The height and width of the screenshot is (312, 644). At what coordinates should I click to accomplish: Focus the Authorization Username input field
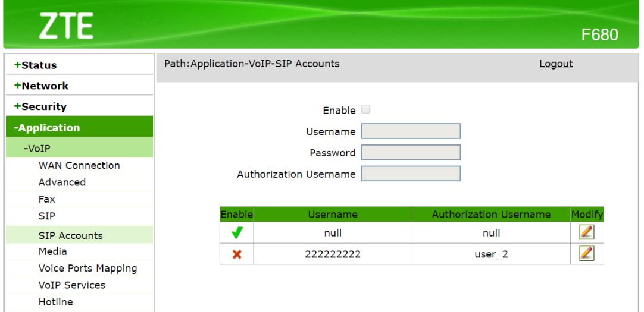tap(411, 173)
